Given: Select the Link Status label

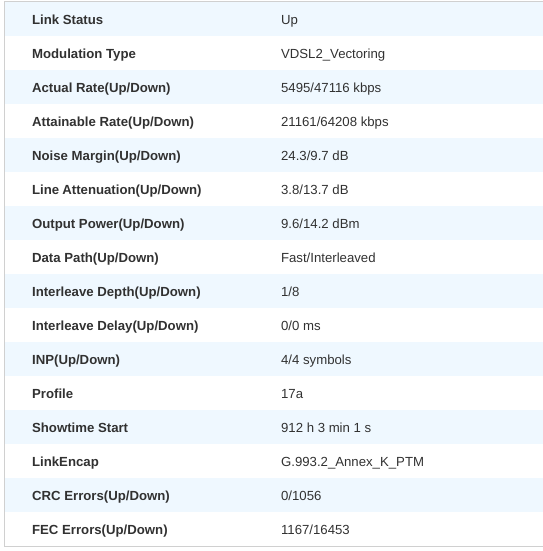Looking at the screenshot, I should (x=67, y=20).
